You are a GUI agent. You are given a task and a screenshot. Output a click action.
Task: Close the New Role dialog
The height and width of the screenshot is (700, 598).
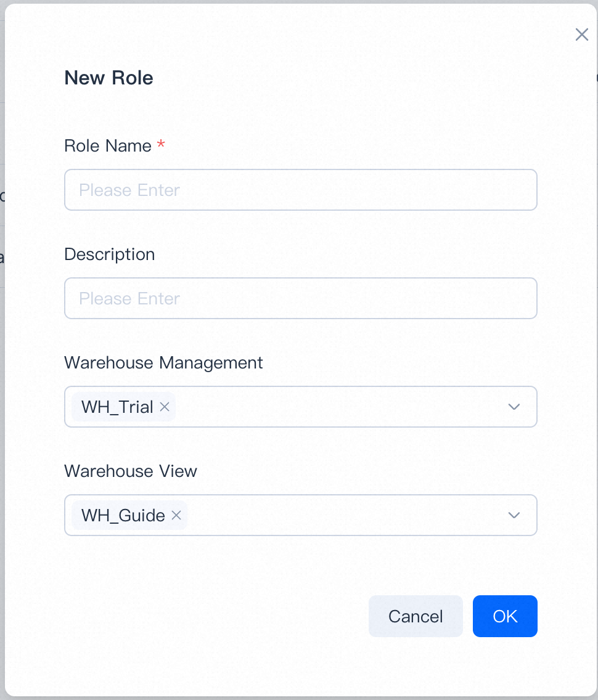[x=581, y=35]
